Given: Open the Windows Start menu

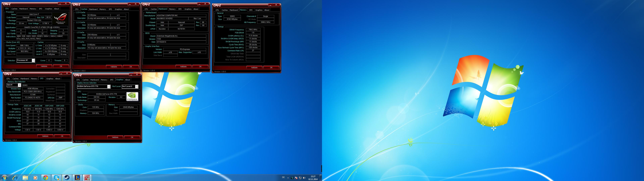Looking at the screenshot, I should coord(4,177).
